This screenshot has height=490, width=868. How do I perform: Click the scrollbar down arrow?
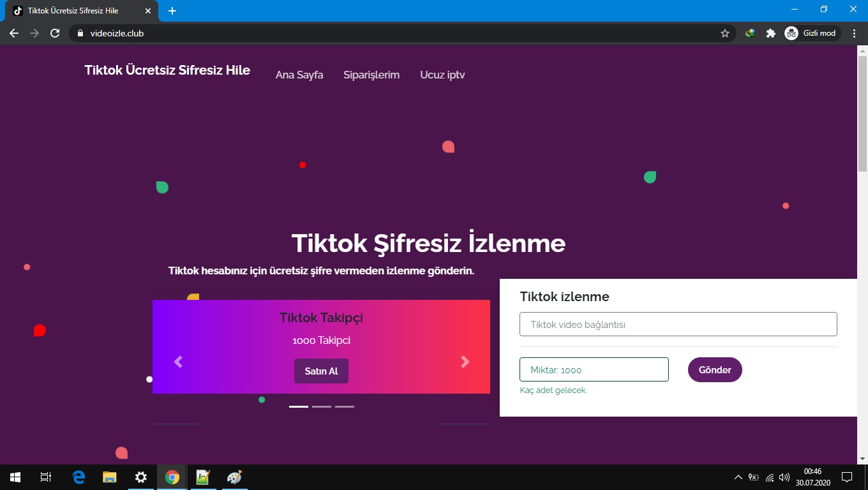tap(862, 459)
